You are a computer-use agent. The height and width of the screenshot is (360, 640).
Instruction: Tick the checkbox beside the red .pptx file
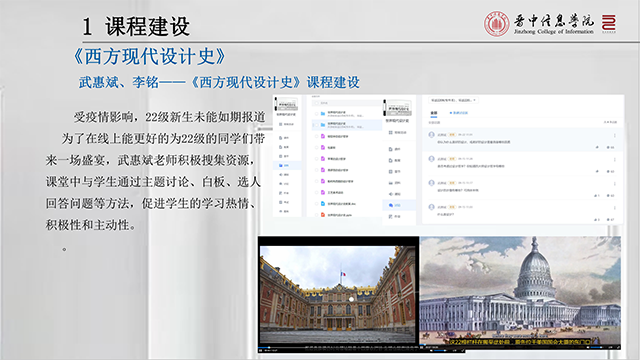click(x=316, y=215)
